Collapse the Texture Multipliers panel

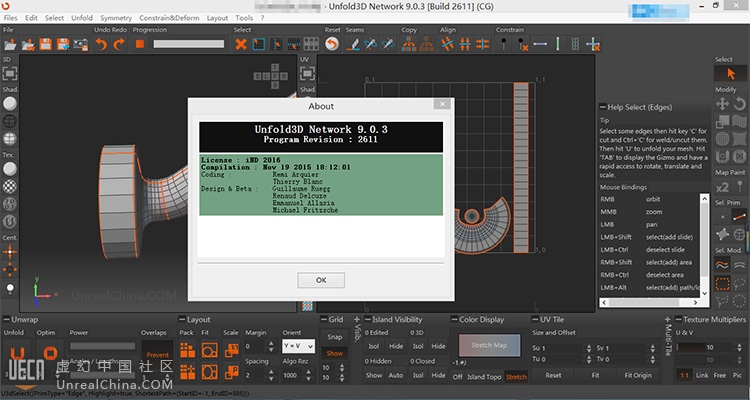coord(678,319)
